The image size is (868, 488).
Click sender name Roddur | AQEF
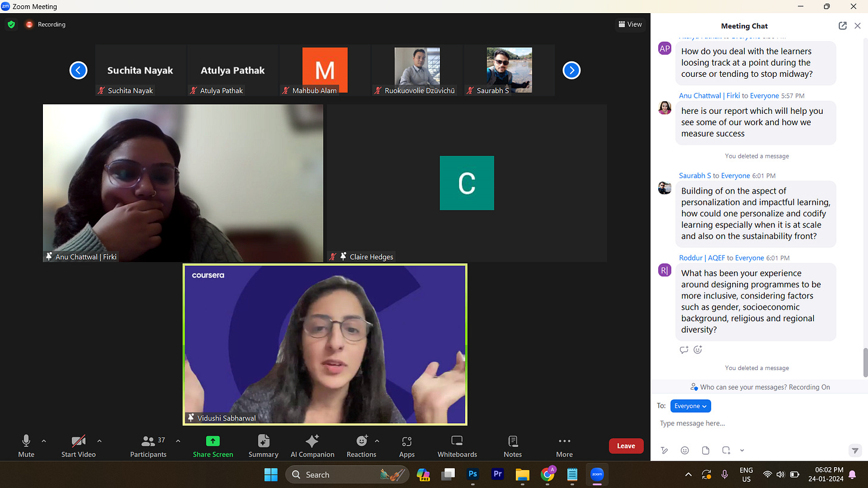tap(702, 258)
